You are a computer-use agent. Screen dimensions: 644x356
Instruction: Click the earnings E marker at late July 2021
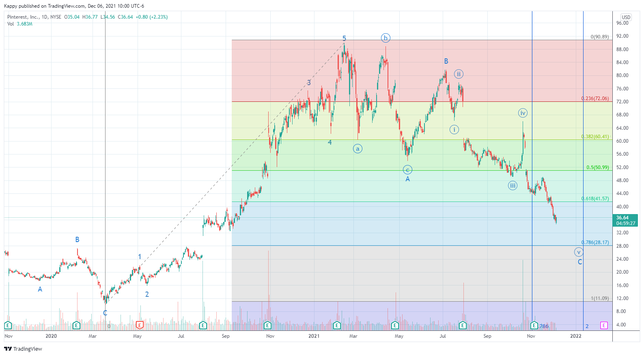pyautogui.click(x=463, y=325)
